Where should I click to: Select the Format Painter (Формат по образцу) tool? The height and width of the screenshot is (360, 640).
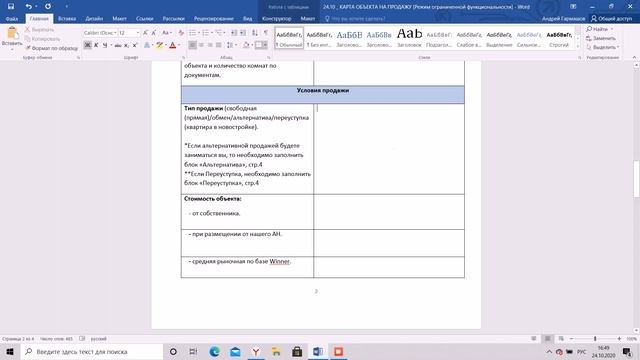[51, 48]
